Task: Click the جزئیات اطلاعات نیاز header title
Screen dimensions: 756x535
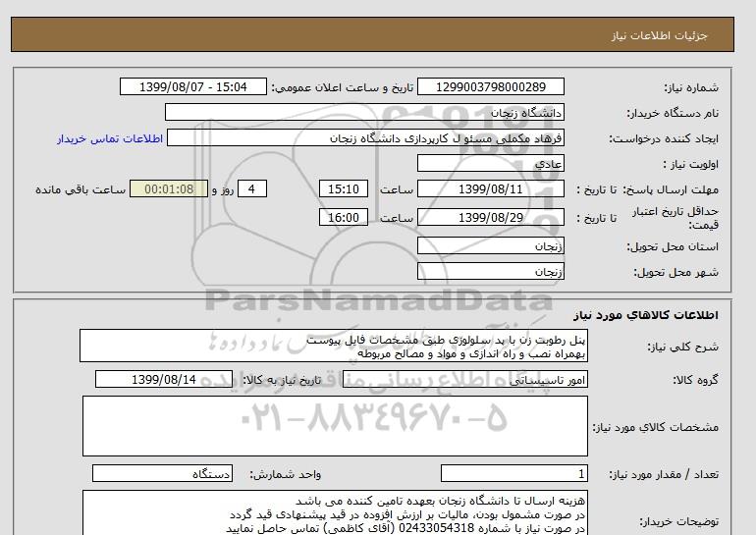Action: (x=659, y=35)
